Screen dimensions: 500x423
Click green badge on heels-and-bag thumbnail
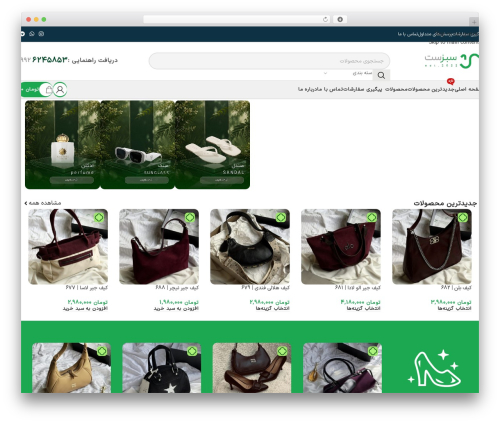282,351
